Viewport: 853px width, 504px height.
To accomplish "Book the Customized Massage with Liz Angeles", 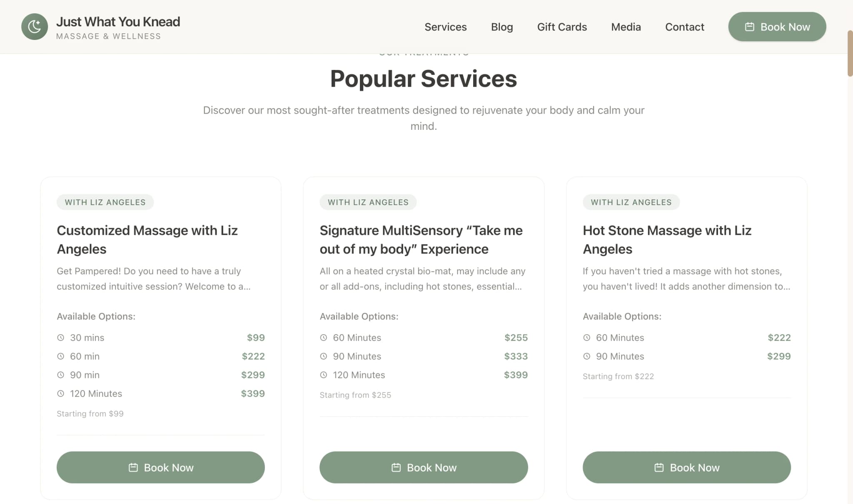I will [161, 467].
